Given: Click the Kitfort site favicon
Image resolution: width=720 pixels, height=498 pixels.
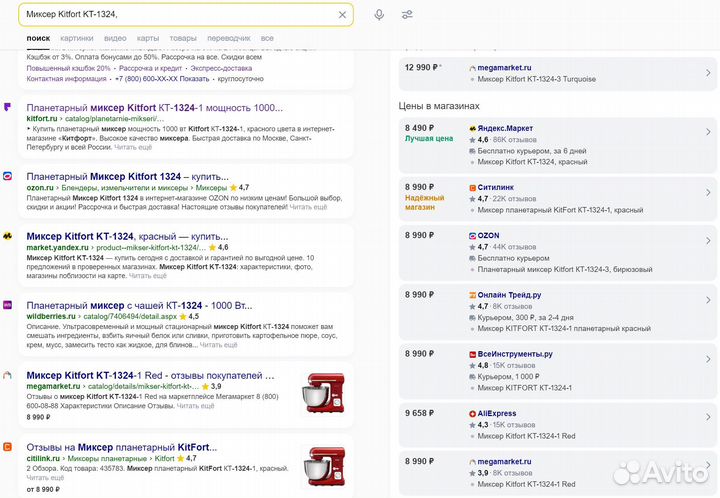Looking at the screenshot, I should click(8, 107).
